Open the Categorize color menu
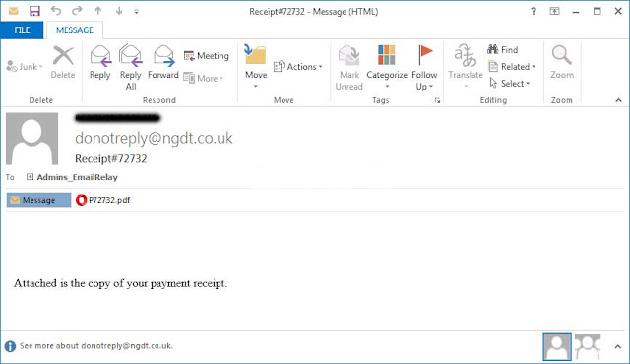The image size is (630, 364). pyautogui.click(x=387, y=67)
